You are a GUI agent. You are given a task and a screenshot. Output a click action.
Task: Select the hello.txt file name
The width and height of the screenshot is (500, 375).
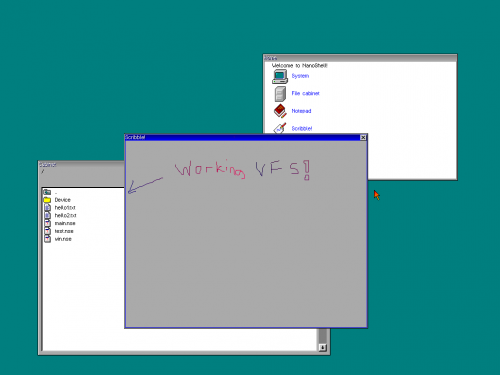[x=65, y=208]
